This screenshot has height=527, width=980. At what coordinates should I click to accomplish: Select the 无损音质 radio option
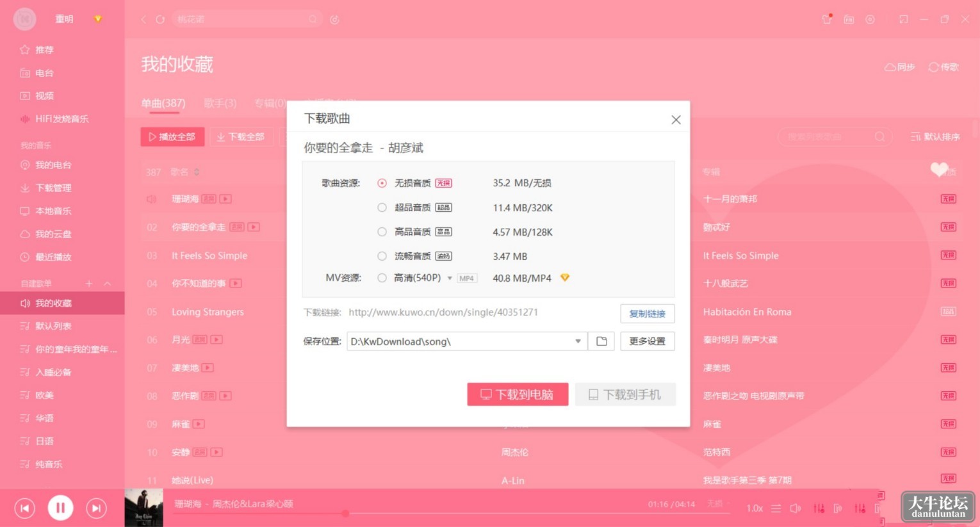382,183
